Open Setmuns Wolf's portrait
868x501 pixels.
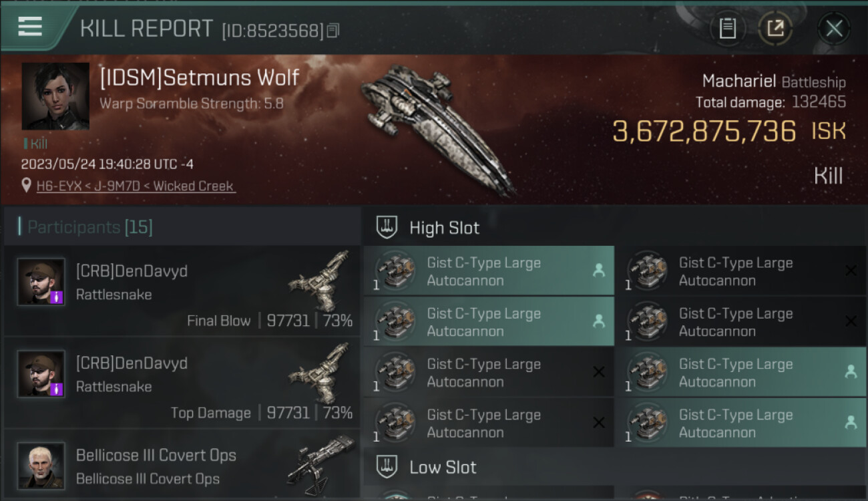click(55, 96)
